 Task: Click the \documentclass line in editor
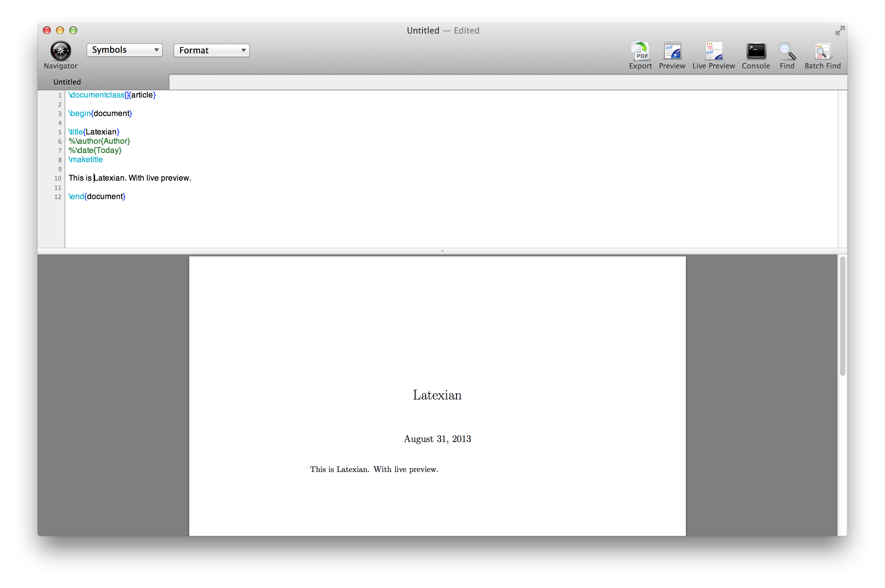coord(112,95)
